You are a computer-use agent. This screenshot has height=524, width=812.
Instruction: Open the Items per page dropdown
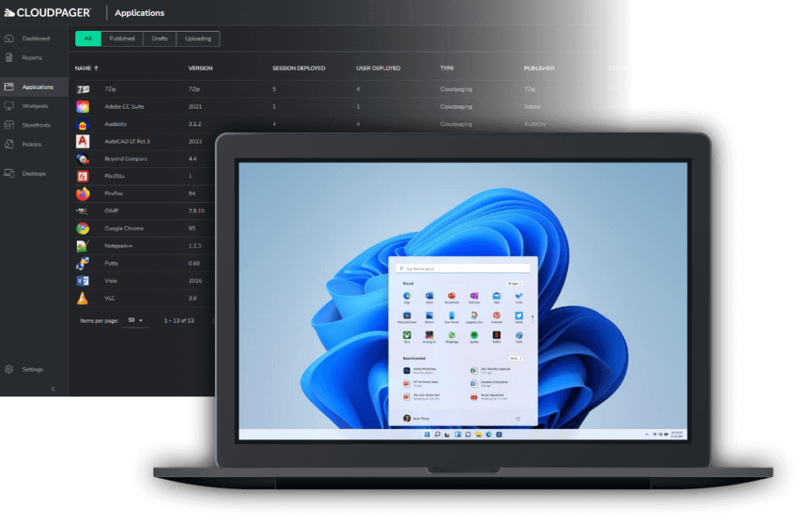click(x=136, y=320)
